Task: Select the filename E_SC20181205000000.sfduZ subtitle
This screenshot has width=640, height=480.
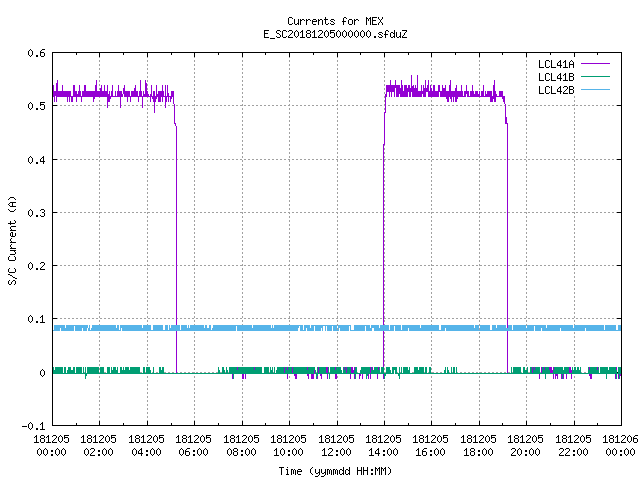Action: coord(335,34)
